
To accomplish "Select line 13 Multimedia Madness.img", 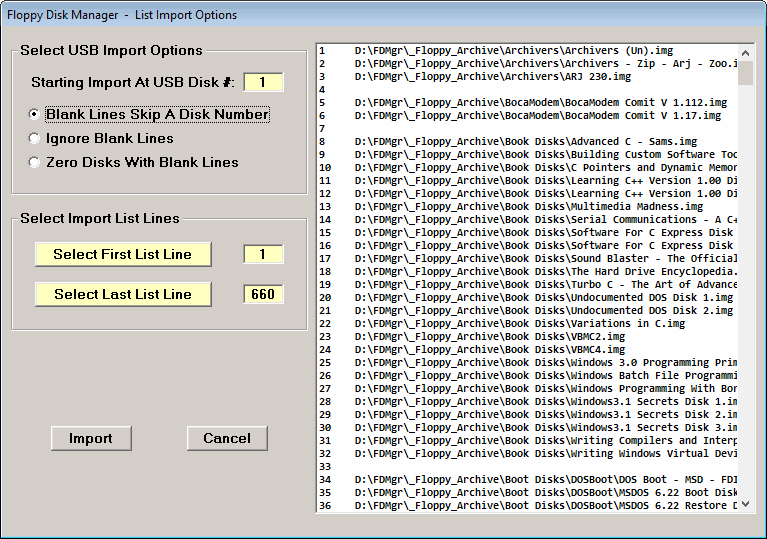I will (x=527, y=206).
